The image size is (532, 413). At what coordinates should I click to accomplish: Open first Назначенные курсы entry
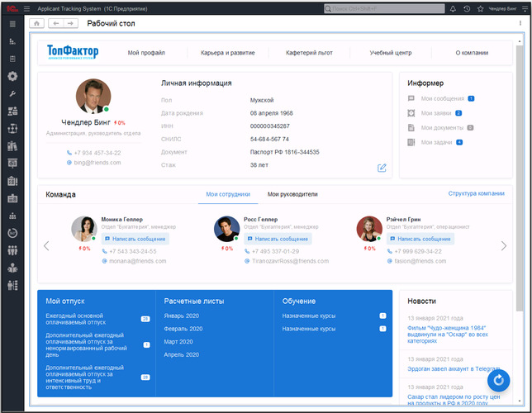tap(309, 316)
